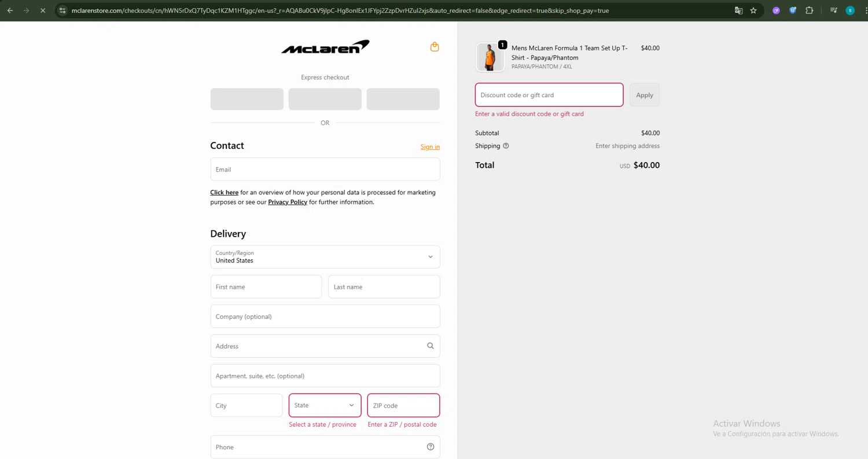Open the purple extension icon

[777, 10]
